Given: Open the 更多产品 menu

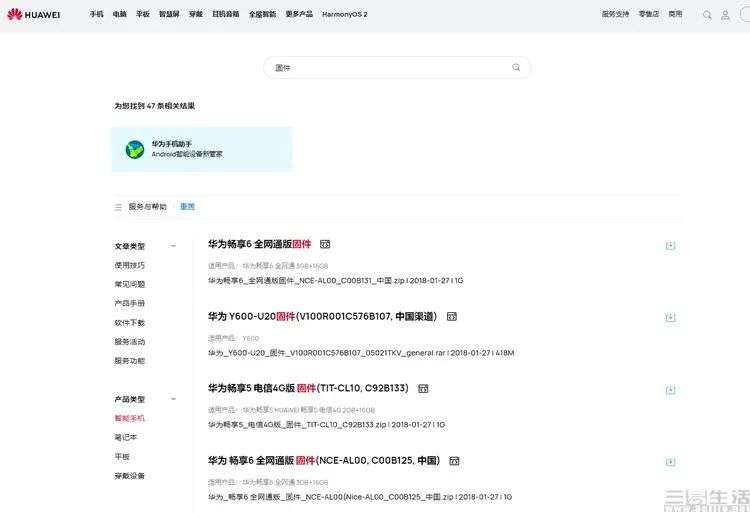Looking at the screenshot, I should 299,14.
